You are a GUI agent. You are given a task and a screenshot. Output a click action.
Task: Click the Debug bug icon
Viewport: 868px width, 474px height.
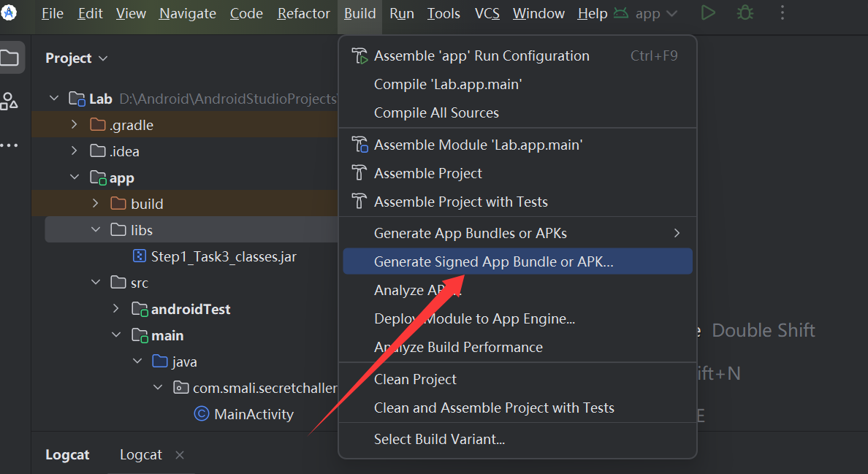pos(745,13)
